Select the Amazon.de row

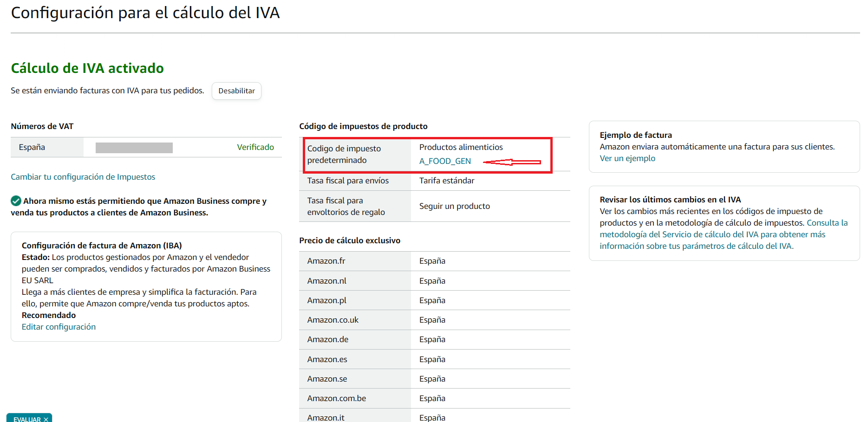tap(435, 339)
